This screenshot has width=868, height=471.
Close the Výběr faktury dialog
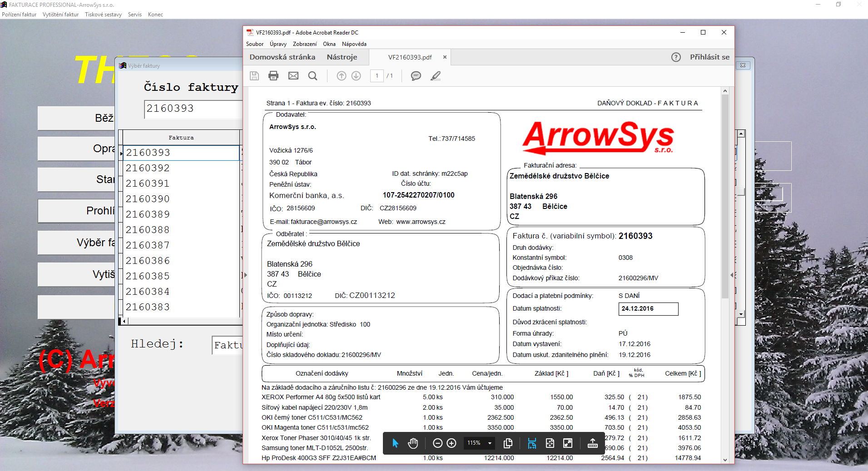743,65
